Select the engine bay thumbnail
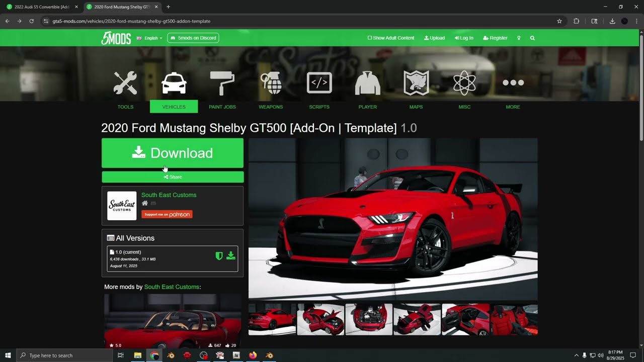Screen dimensions: 644x362 tap(369, 319)
